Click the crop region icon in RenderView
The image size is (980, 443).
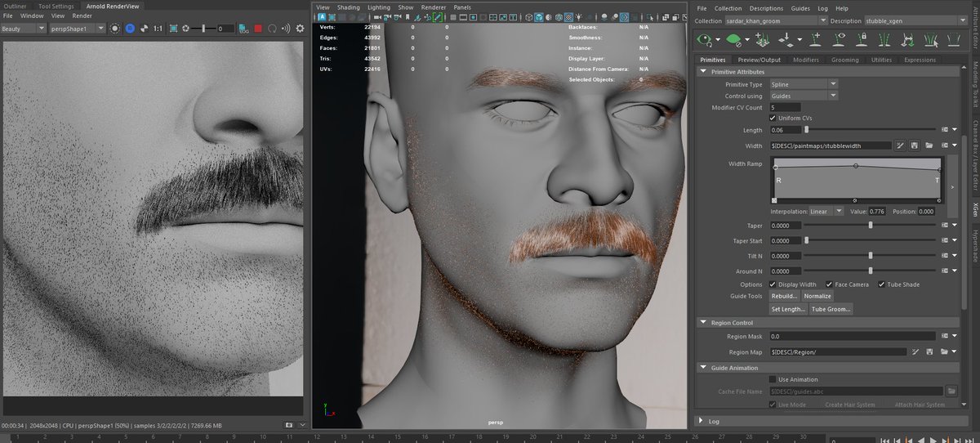(x=173, y=29)
